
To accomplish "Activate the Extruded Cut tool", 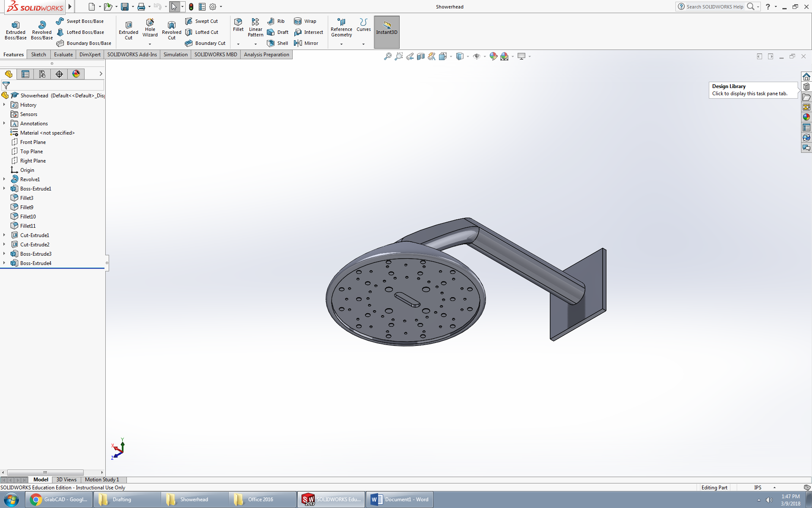I will tap(129, 30).
